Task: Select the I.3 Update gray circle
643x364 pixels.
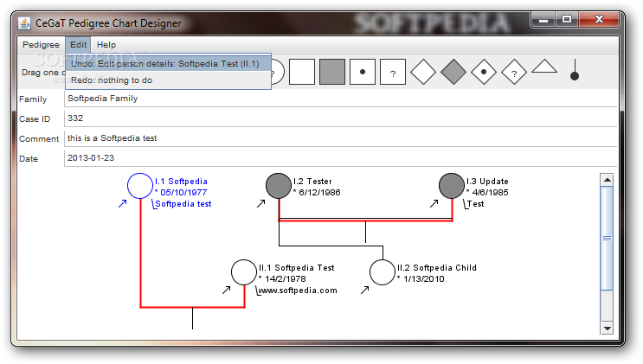Action: (452, 186)
